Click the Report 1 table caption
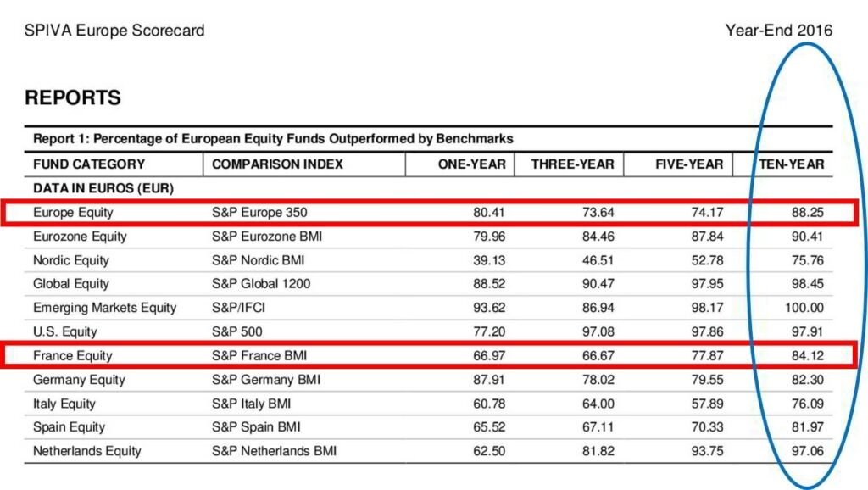The image size is (868, 490). tap(273, 138)
